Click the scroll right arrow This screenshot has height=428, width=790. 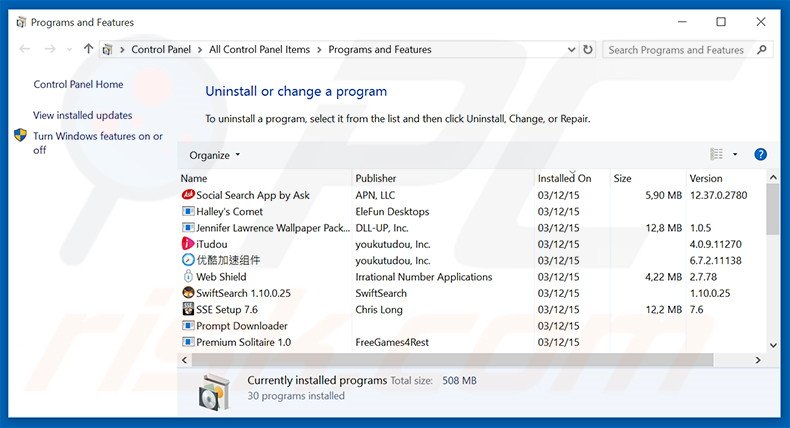point(757,360)
